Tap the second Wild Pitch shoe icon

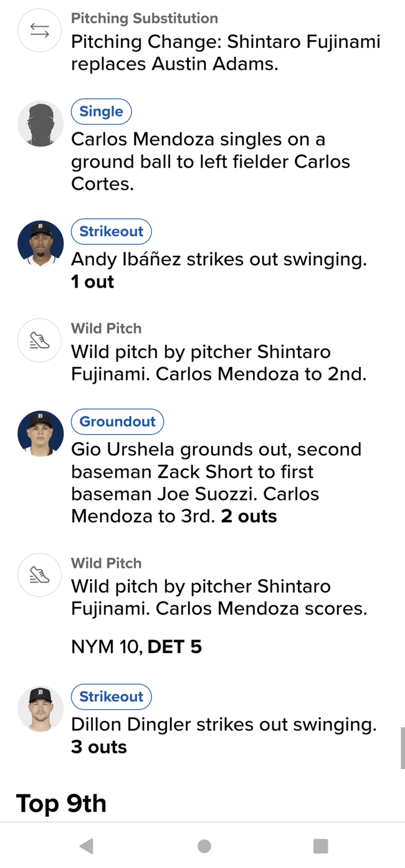pos(40,575)
